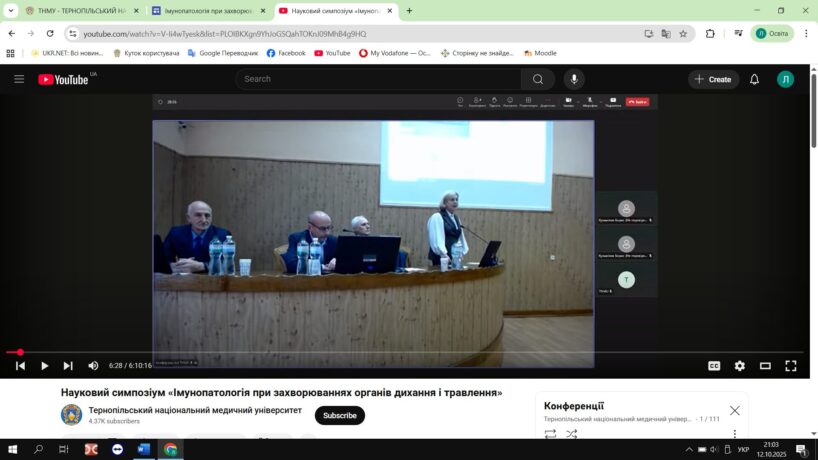Click the video progress bar

pos(400,352)
